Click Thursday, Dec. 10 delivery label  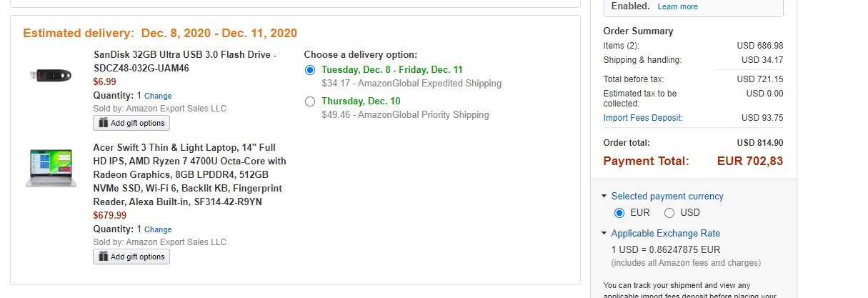click(361, 101)
